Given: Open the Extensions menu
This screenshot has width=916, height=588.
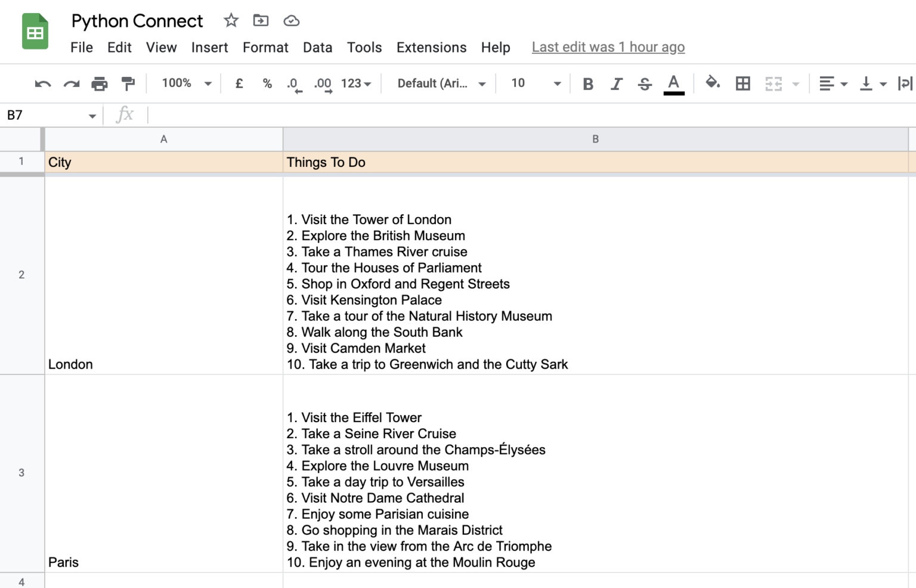Looking at the screenshot, I should 431,48.
